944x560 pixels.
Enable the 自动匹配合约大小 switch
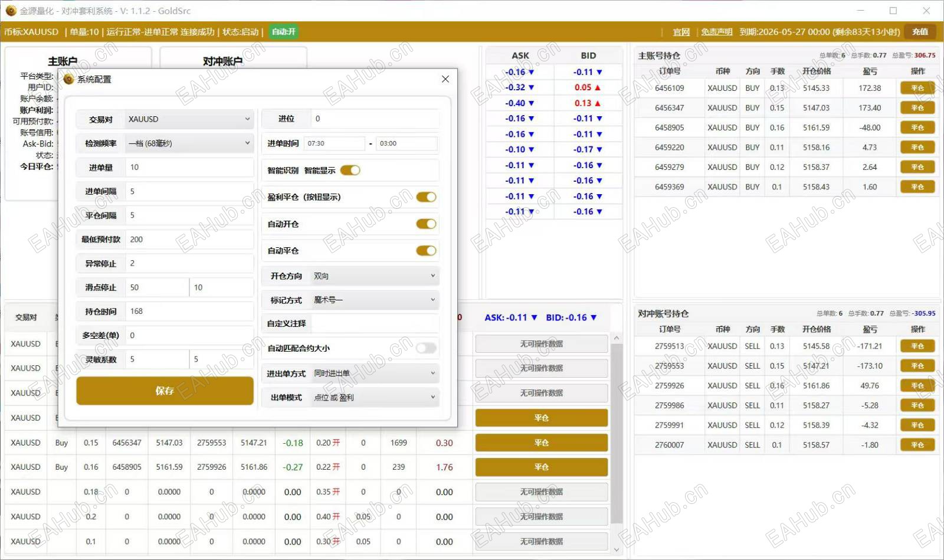coord(426,348)
